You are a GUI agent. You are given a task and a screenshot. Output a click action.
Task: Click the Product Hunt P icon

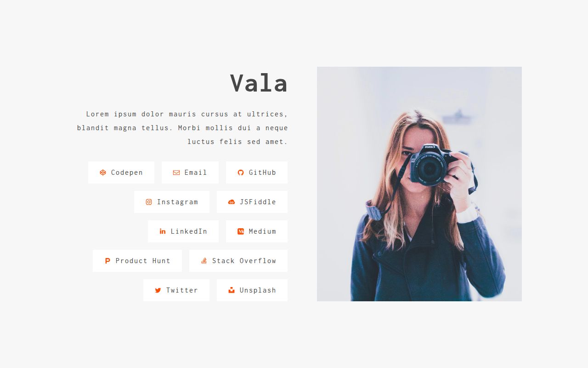click(x=107, y=261)
